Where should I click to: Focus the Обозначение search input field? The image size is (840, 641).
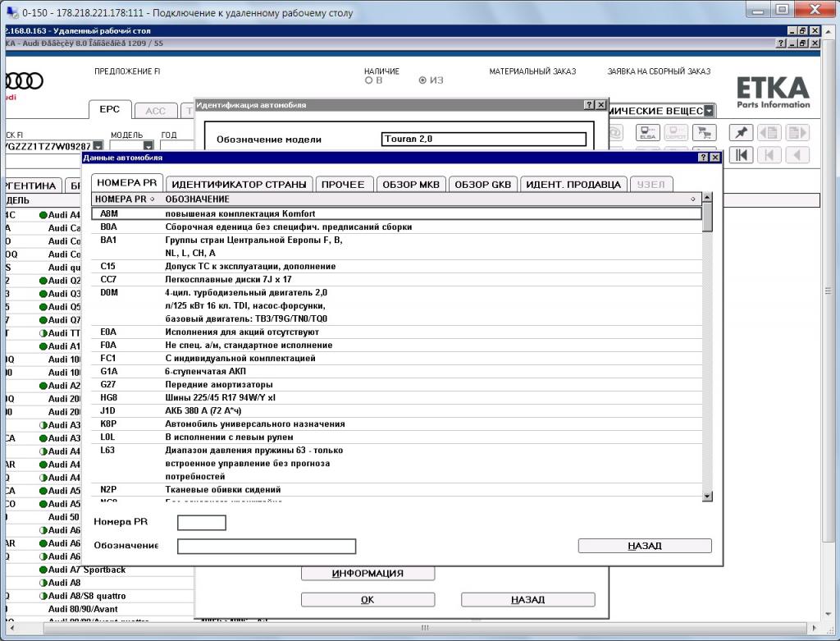[267, 546]
